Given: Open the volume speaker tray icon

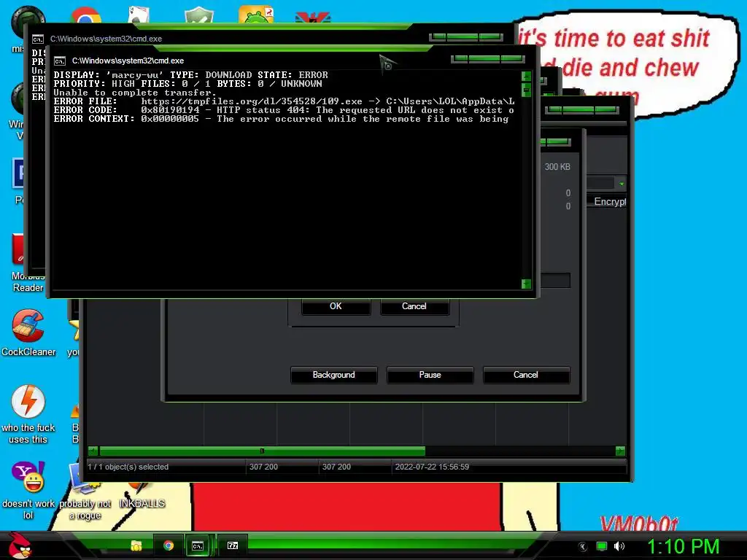Looking at the screenshot, I should click(619, 547).
